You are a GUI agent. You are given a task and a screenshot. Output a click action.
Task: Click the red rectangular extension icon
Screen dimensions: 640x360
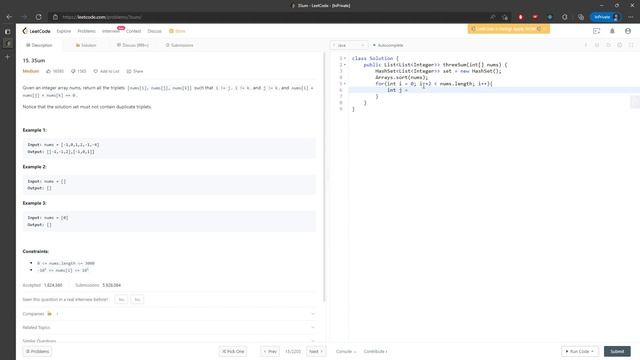tap(535, 17)
